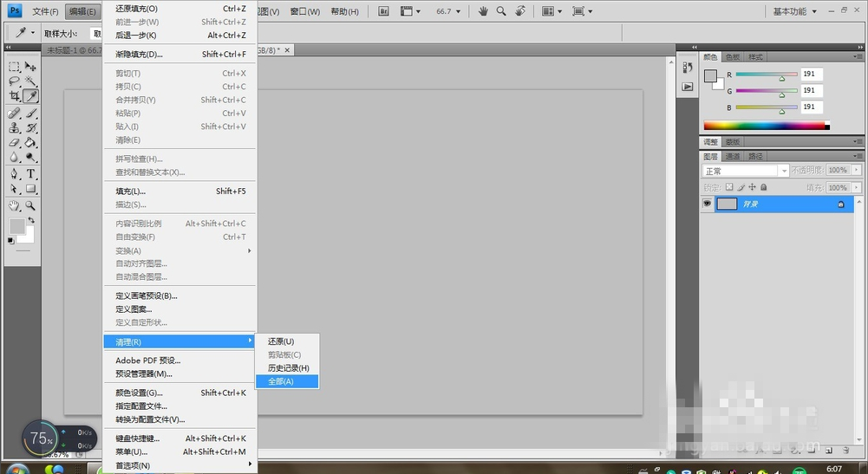Select the Crop tool
Image resolution: width=868 pixels, height=474 pixels.
click(x=15, y=96)
